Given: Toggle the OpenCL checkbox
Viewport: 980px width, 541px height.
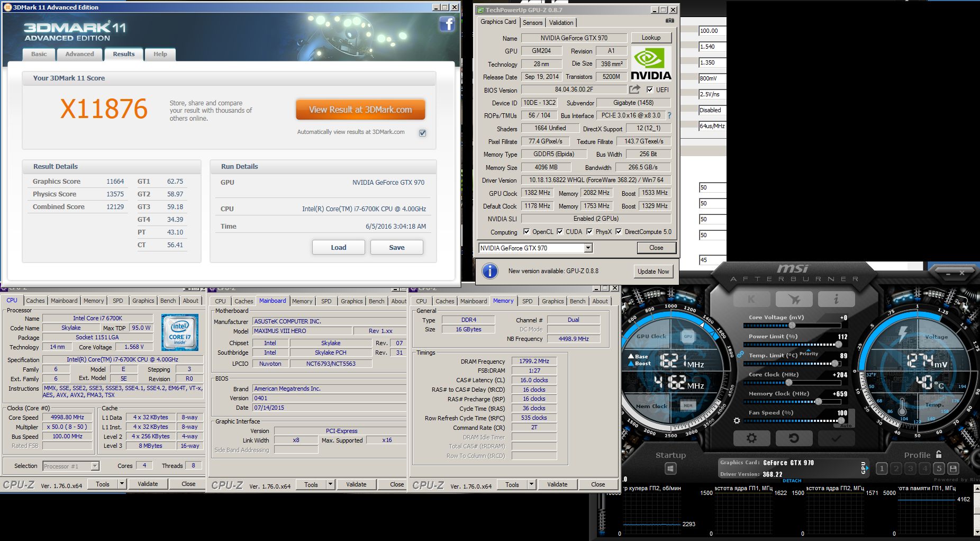Looking at the screenshot, I should [x=527, y=231].
